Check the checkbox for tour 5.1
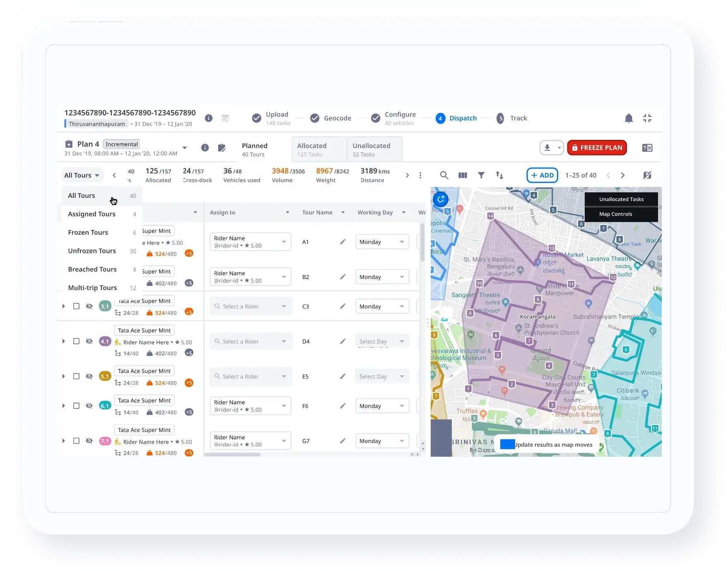The image size is (728, 571). (x=76, y=376)
